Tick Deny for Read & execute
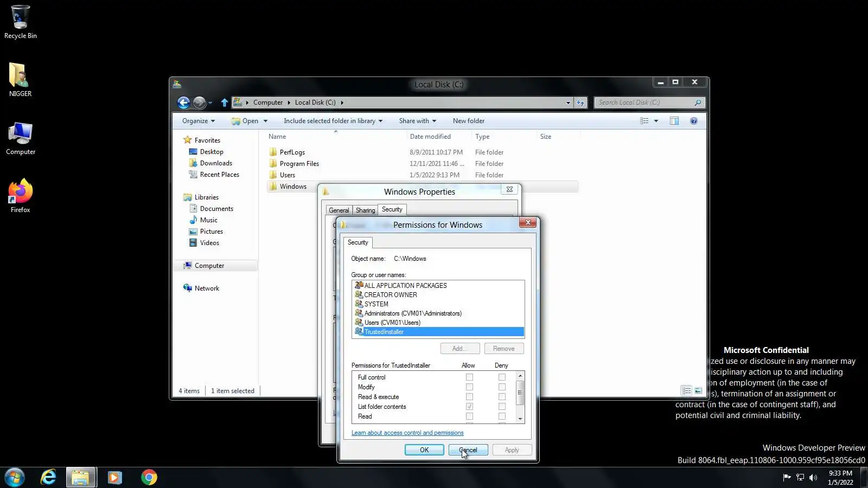This screenshot has height=488, width=868. (502, 397)
